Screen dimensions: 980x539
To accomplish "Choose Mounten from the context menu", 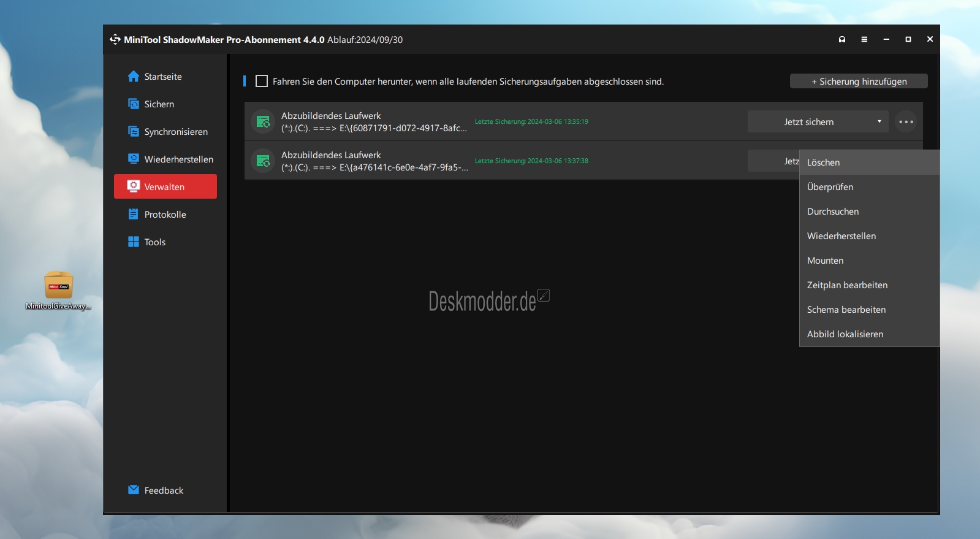I will point(869,261).
